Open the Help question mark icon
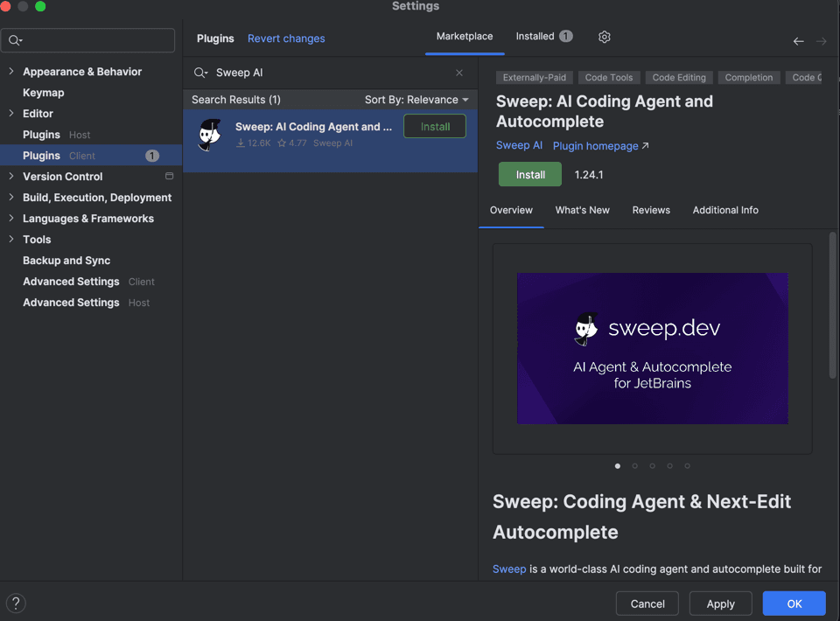 [15, 603]
